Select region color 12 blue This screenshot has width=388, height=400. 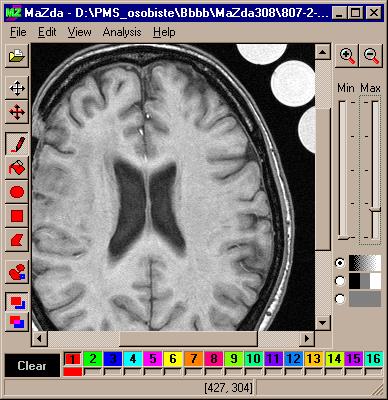(x=294, y=359)
